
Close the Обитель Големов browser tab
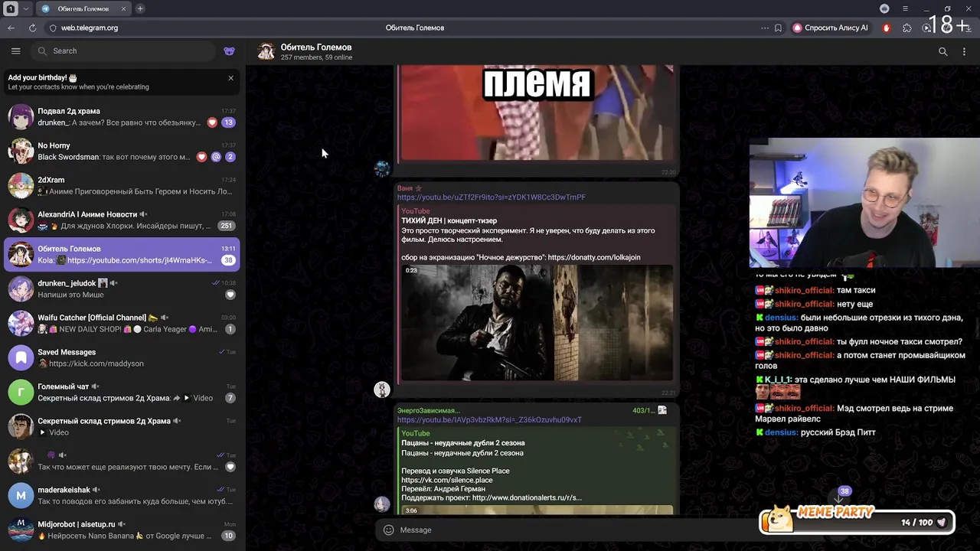123,8
